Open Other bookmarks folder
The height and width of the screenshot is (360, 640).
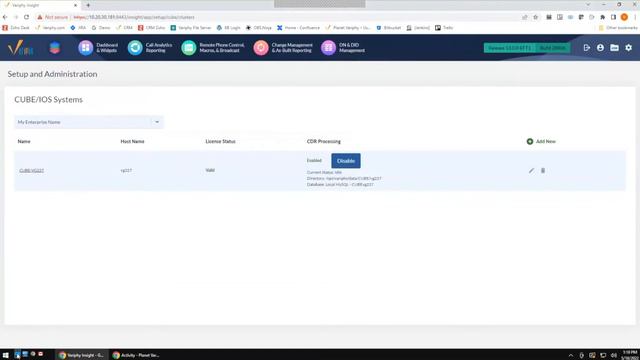(618, 28)
